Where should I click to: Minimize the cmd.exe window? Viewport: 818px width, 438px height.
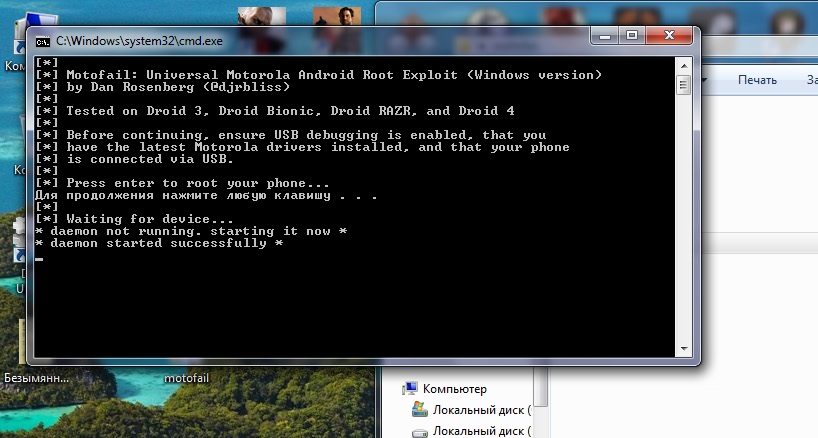point(605,36)
